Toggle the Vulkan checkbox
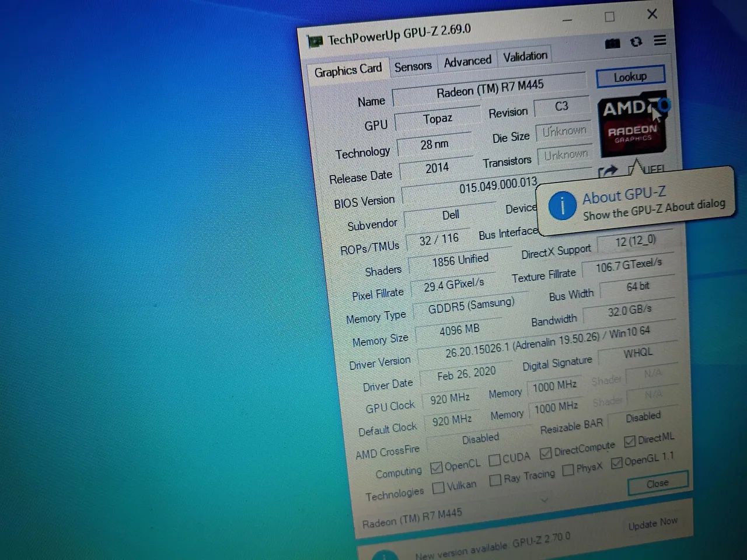Screen dimensions: 747x560 [x=438, y=488]
